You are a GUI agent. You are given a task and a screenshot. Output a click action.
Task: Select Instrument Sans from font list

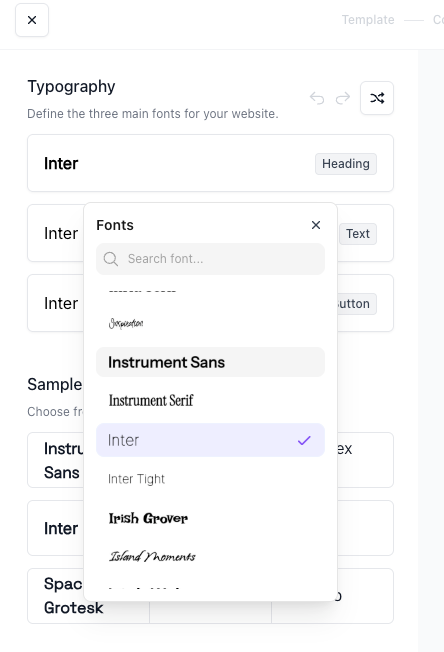click(210, 362)
